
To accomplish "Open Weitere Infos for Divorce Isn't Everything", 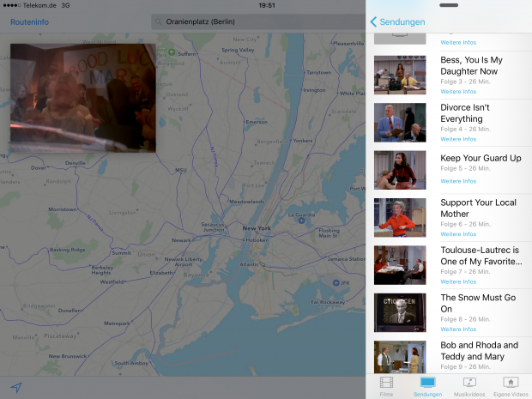I will [458, 139].
